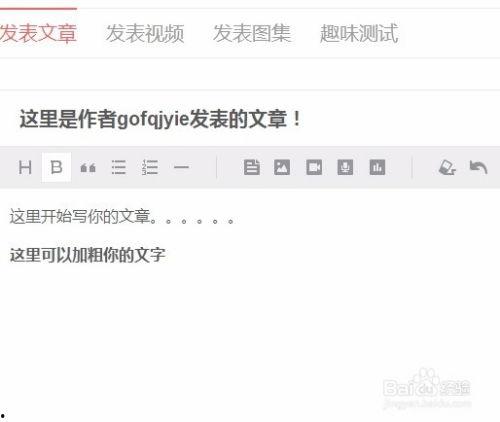
Task: Switch to 发表文章 tab
Action: (38, 33)
